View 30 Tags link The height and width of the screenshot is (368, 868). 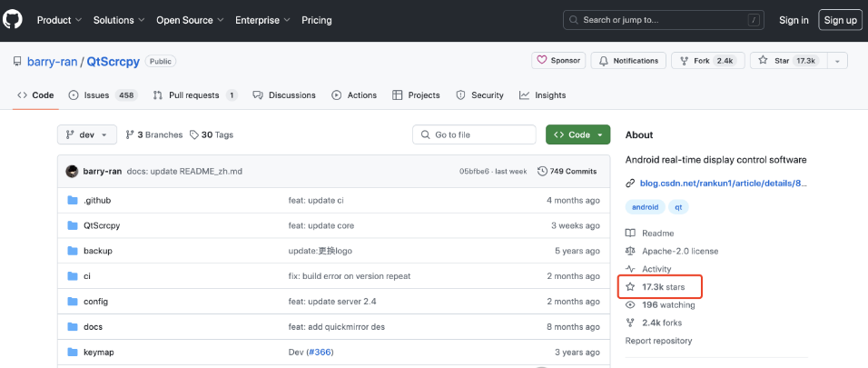click(x=212, y=134)
